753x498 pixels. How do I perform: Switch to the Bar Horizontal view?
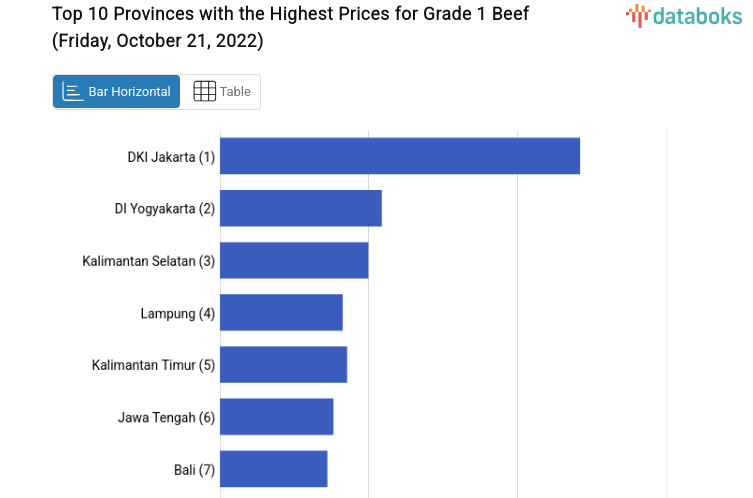[117, 92]
